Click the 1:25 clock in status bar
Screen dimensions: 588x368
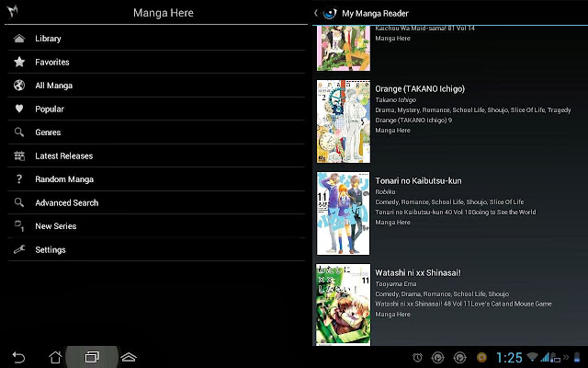[x=509, y=358]
